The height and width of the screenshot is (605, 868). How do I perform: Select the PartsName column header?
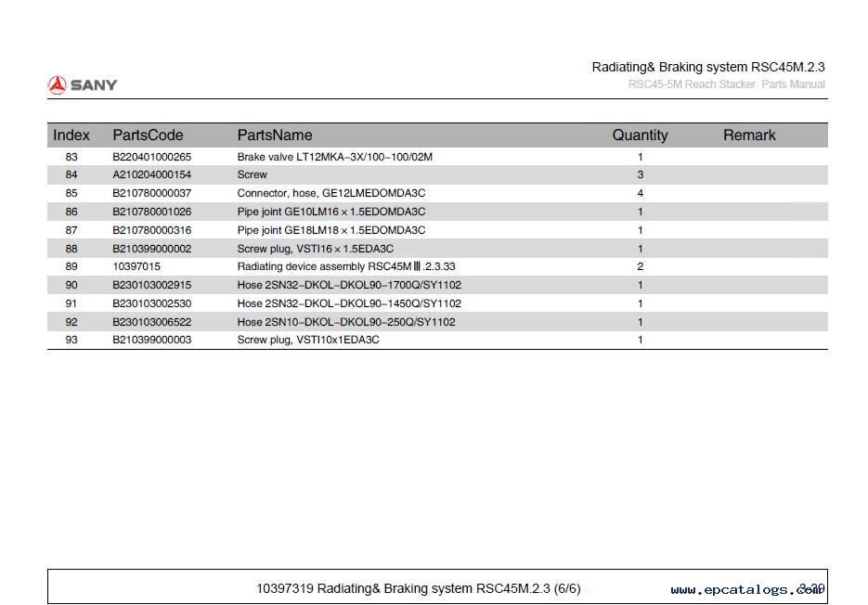point(275,135)
